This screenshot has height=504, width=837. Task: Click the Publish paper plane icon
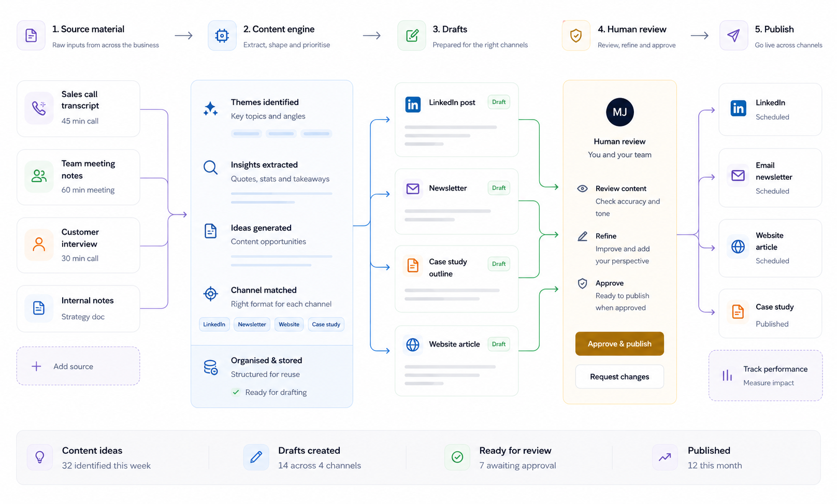click(x=733, y=35)
